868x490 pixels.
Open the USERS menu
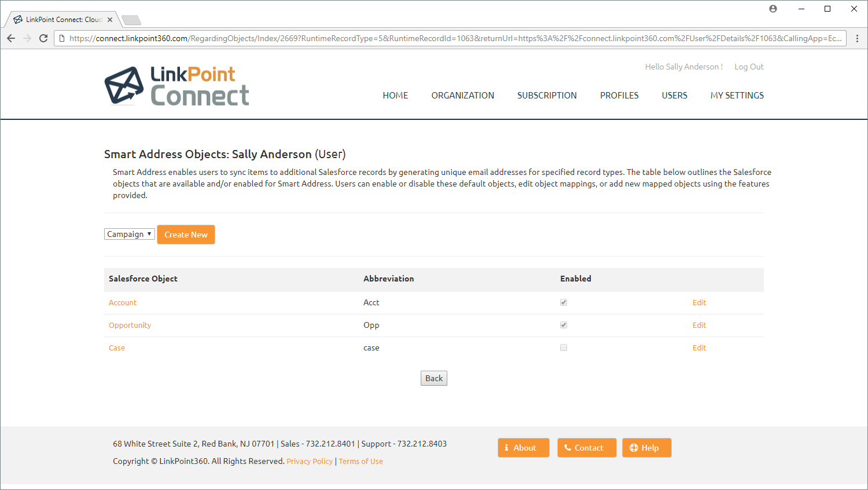(675, 96)
